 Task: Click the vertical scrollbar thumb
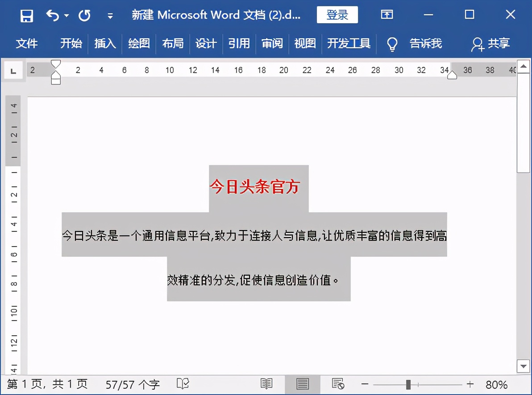coord(524,123)
